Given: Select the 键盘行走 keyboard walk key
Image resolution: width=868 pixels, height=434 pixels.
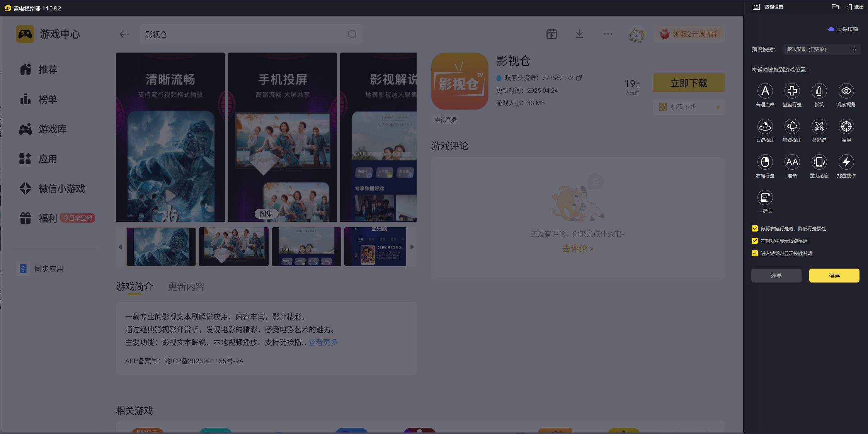Looking at the screenshot, I should click(792, 91).
